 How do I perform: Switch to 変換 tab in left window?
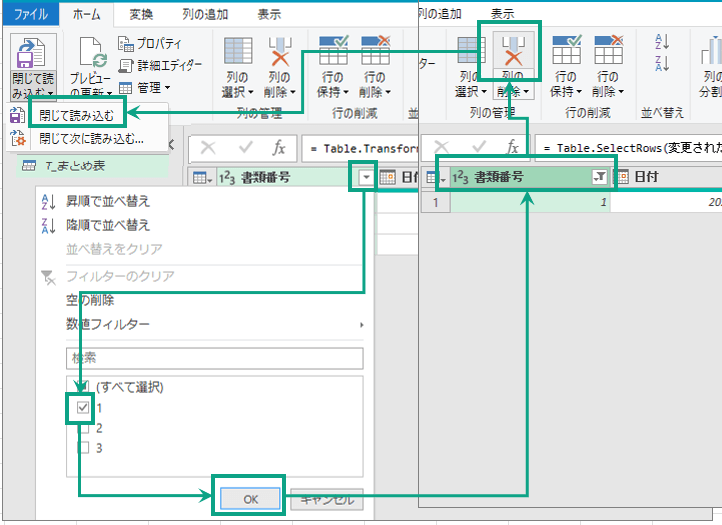click(x=141, y=14)
